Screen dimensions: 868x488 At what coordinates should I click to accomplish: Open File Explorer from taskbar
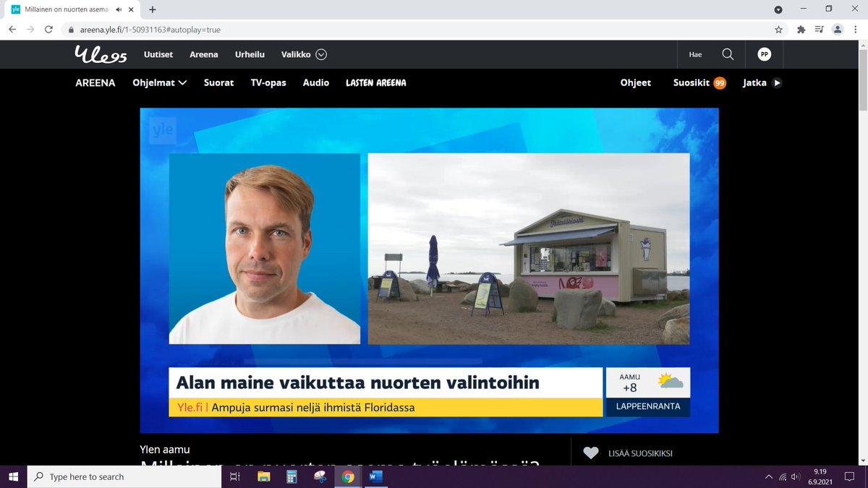tap(264, 476)
